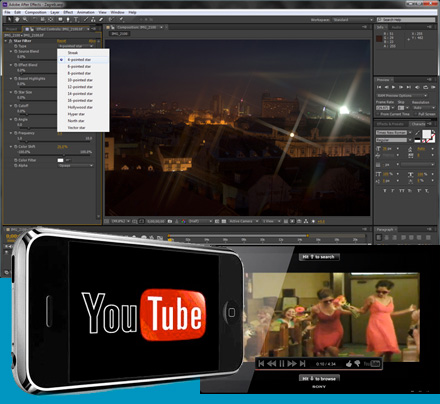Switch to the Audio tab

397,27
